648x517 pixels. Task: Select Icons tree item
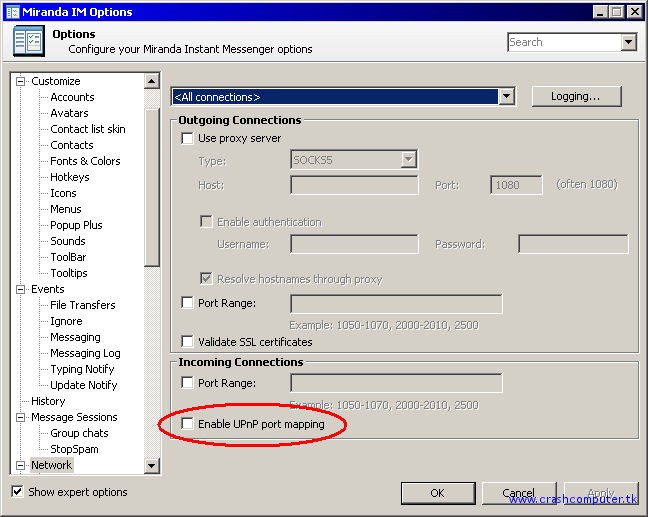(x=63, y=193)
